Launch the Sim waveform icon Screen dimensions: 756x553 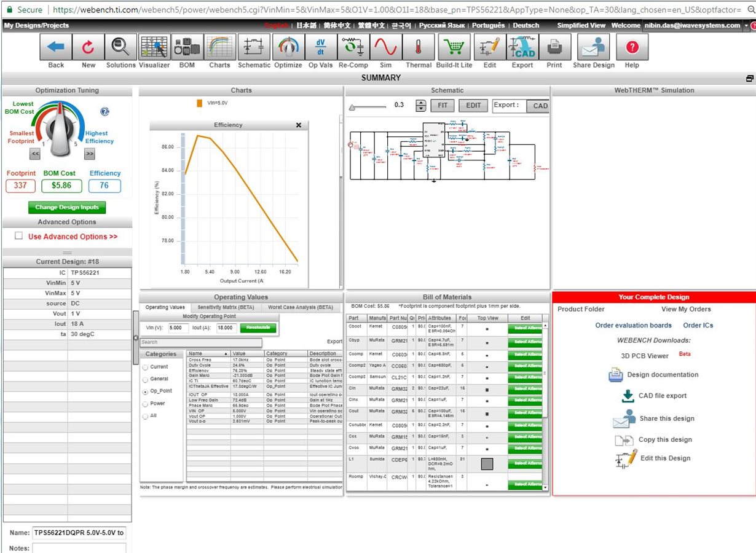(386, 47)
